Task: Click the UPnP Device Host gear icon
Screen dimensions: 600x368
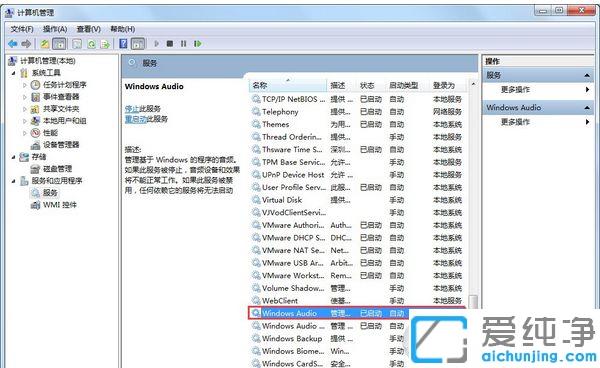Action: pyautogui.click(x=256, y=175)
